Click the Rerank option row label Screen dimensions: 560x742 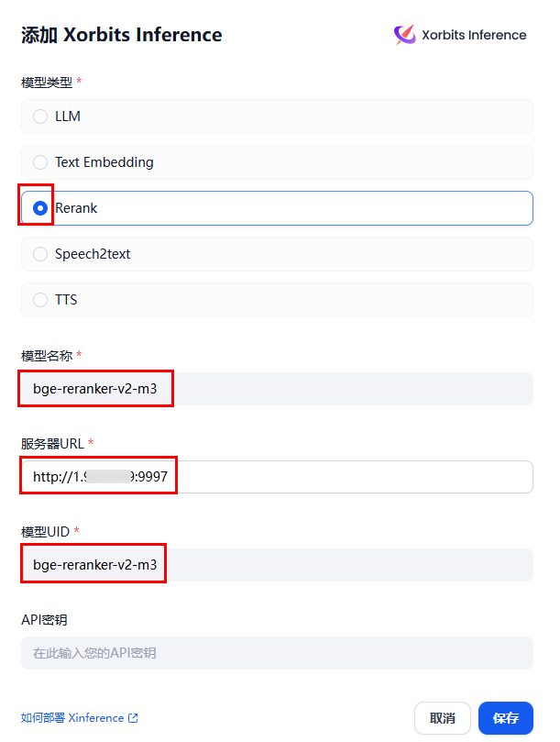(x=76, y=208)
